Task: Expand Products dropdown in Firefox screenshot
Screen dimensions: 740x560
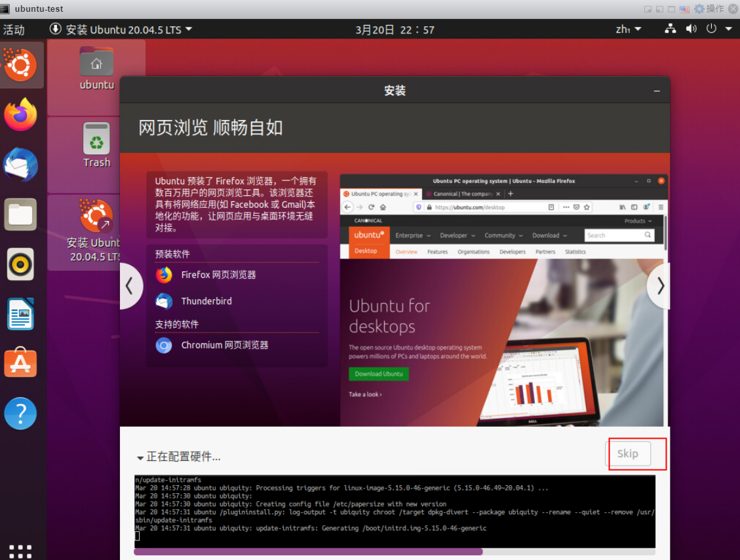Action: [x=638, y=221]
